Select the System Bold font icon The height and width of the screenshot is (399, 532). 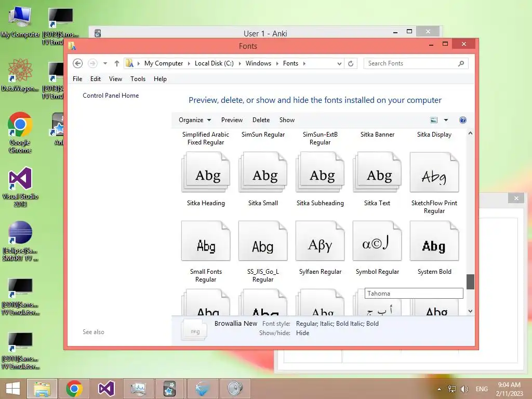434,241
